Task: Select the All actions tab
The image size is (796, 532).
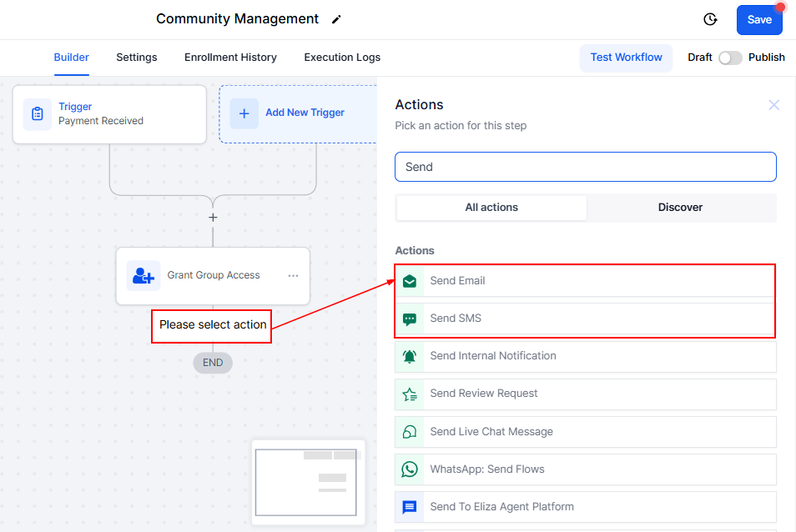Action: (x=491, y=208)
